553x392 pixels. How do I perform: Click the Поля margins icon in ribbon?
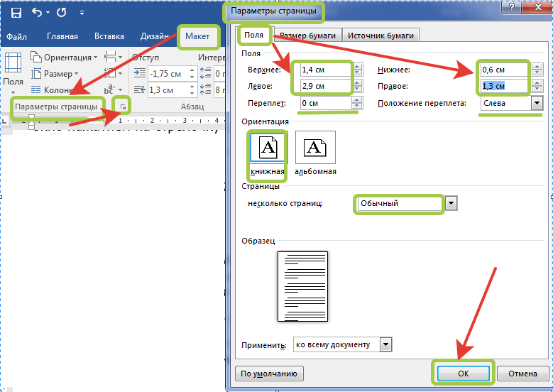click(13, 62)
